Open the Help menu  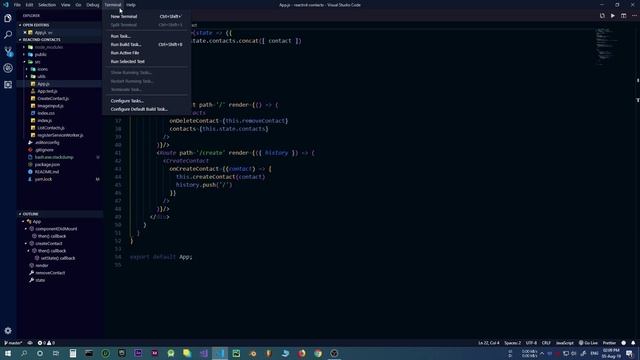click(131, 5)
